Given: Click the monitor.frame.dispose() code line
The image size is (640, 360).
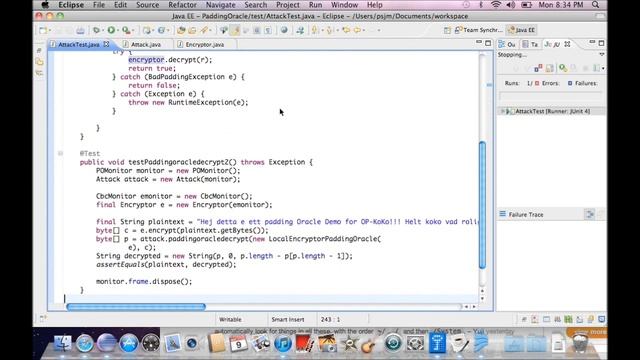Looking at the screenshot, I should tap(144, 281).
